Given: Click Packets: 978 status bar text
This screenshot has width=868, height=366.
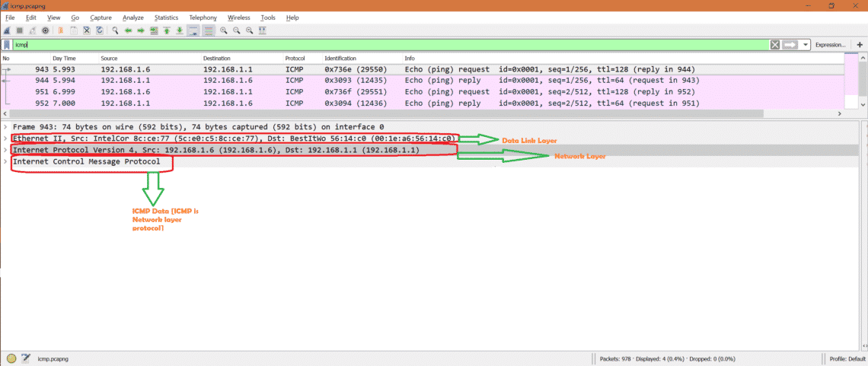Looking at the screenshot, I should point(616,358).
